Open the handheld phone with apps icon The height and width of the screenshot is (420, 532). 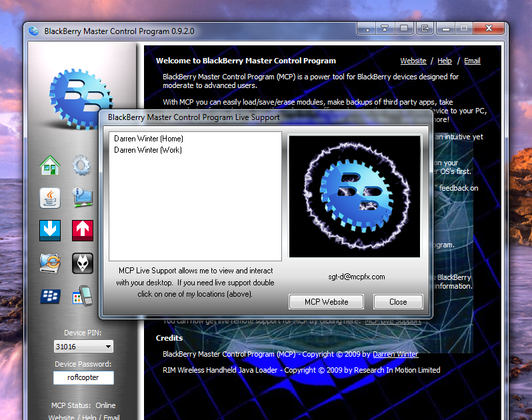83,296
